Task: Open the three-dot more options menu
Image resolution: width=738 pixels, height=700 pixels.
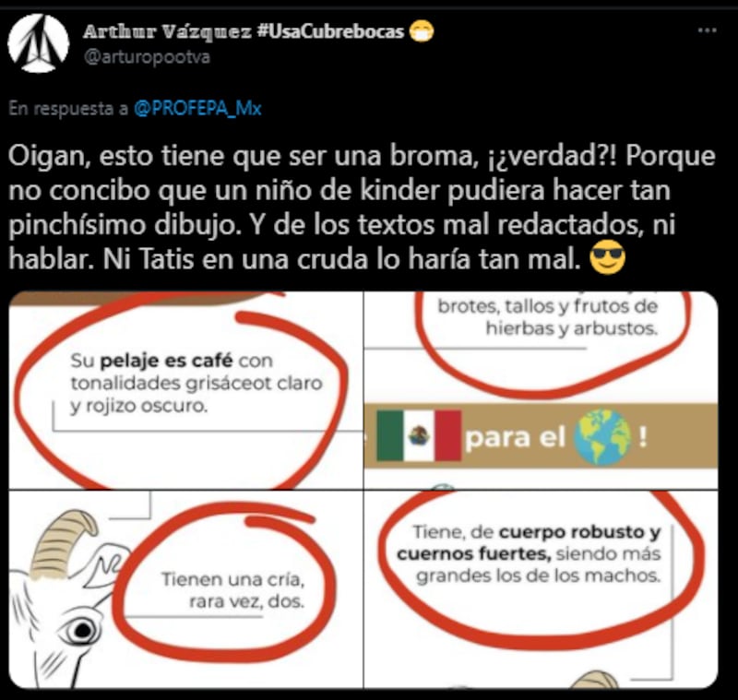Action: [x=707, y=30]
